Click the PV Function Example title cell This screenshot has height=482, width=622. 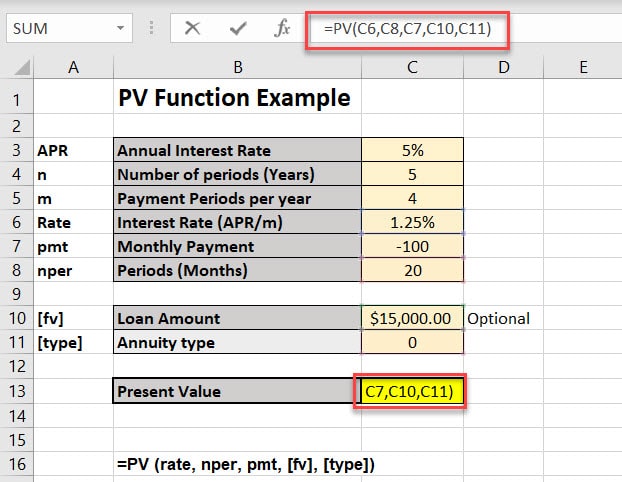(x=235, y=98)
